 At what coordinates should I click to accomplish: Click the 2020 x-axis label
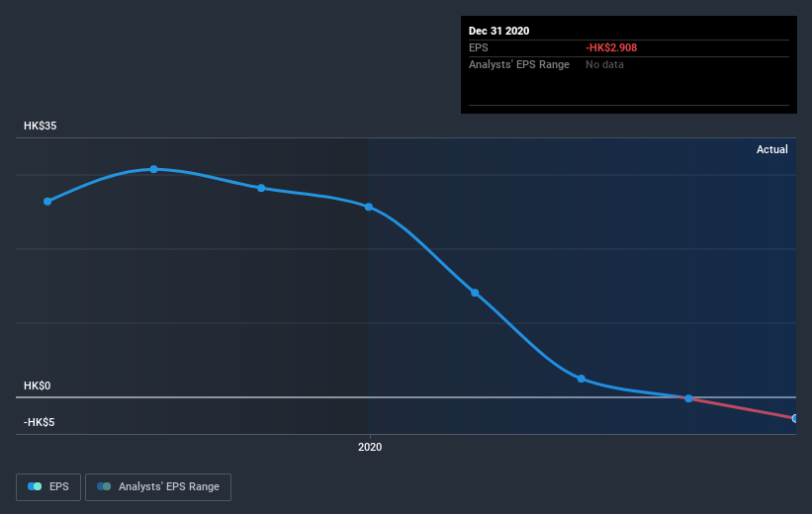click(370, 447)
